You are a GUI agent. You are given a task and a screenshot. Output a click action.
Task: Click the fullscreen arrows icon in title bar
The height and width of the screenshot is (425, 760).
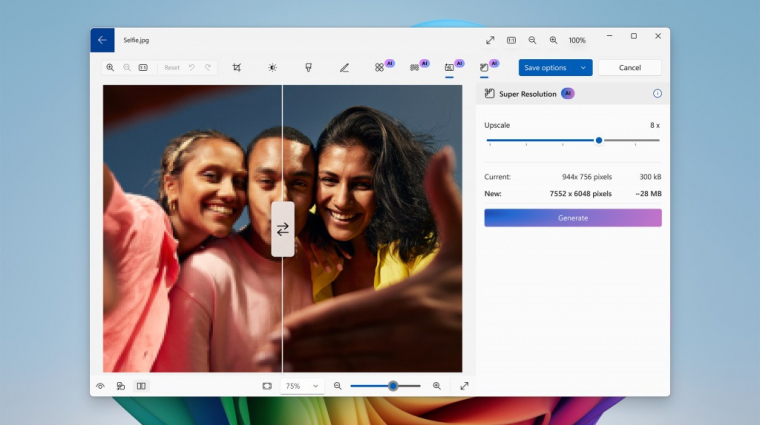pyautogui.click(x=490, y=40)
